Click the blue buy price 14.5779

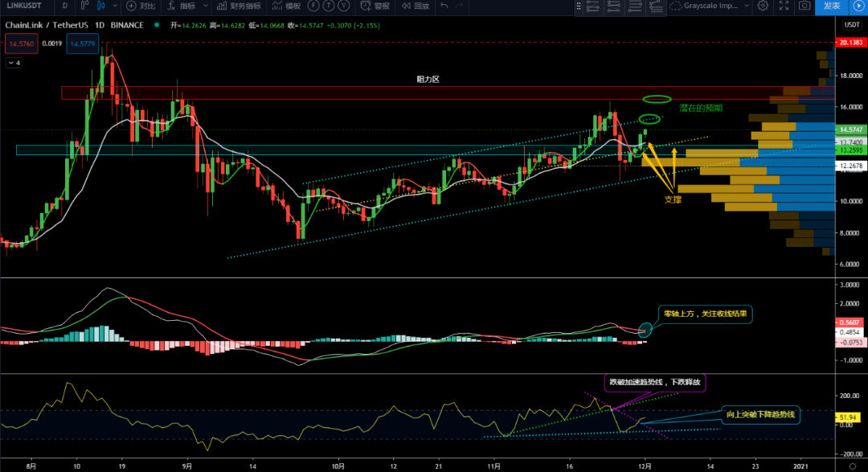[x=83, y=43]
